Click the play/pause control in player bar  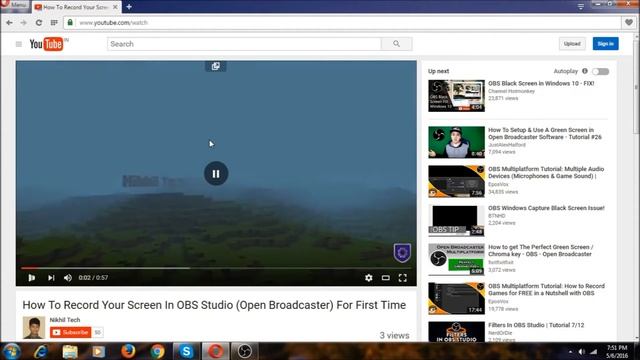(x=31, y=278)
